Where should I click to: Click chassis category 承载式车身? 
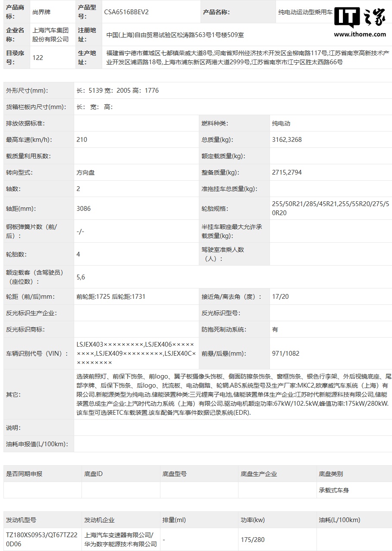tap(334, 490)
